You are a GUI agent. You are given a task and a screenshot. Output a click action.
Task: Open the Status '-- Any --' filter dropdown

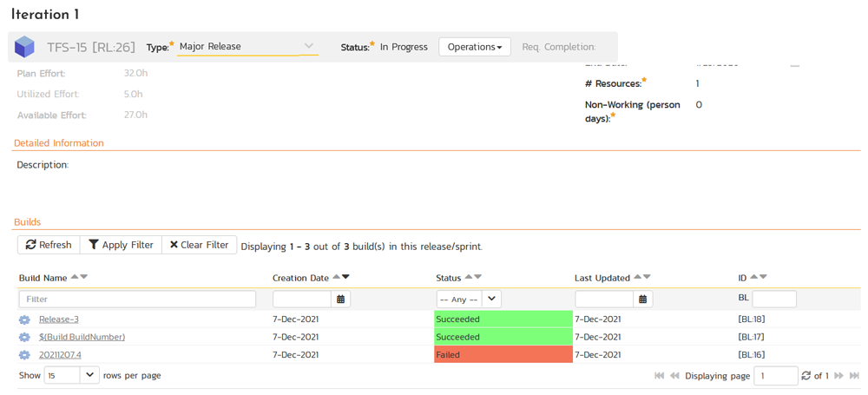point(469,299)
